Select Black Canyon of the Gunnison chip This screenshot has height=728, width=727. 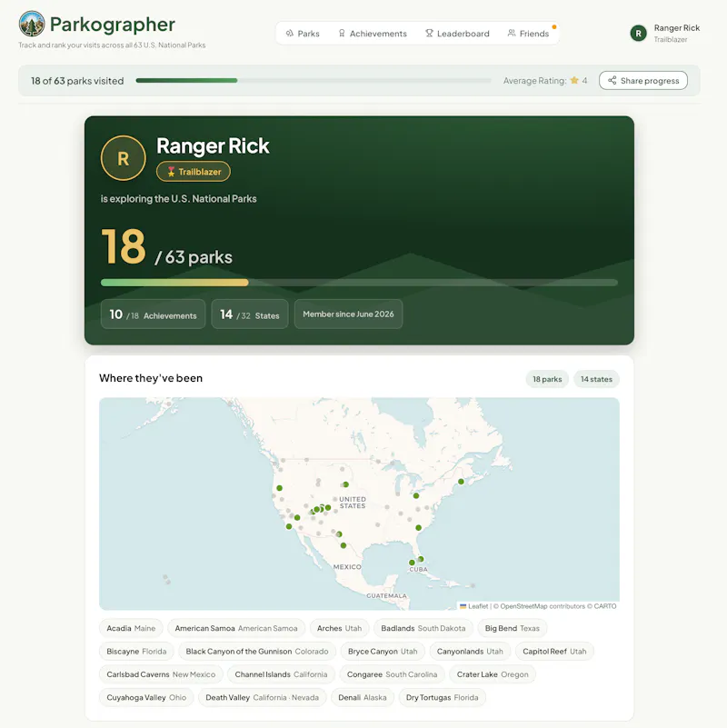coord(257,652)
